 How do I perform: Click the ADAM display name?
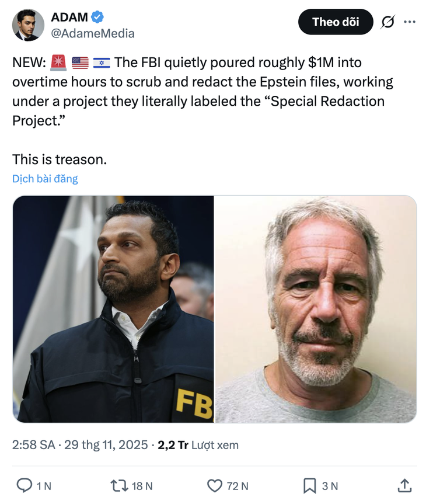[x=69, y=18]
